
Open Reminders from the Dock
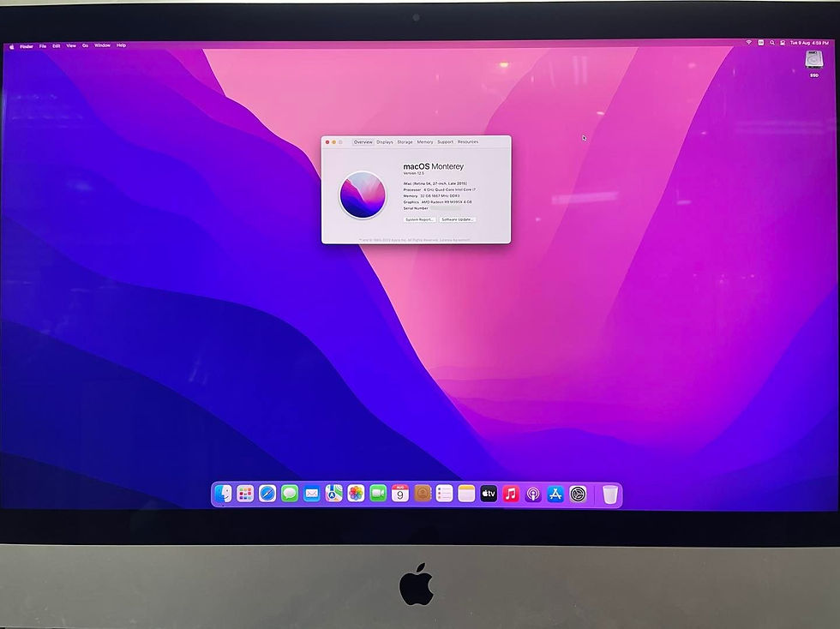445,494
